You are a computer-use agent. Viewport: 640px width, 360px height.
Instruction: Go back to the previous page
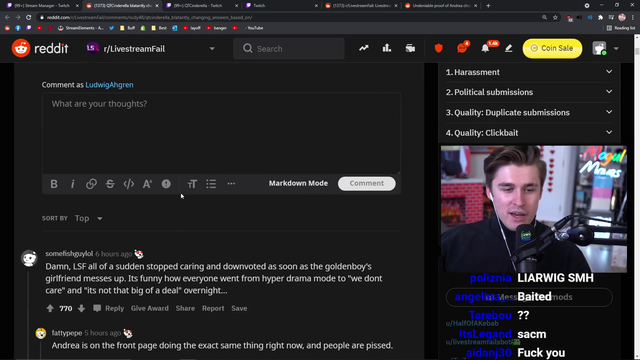[7, 17]
